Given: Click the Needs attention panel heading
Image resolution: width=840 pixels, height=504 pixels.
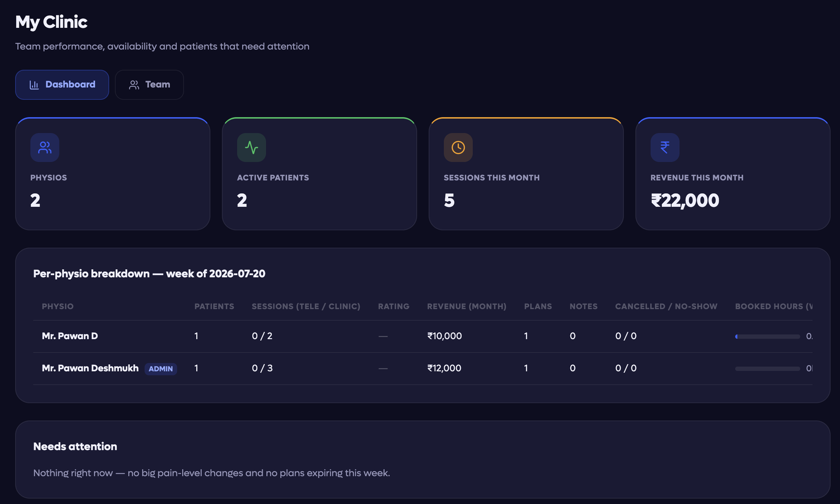Looking at the screenshot, I should tap(75, 446).
